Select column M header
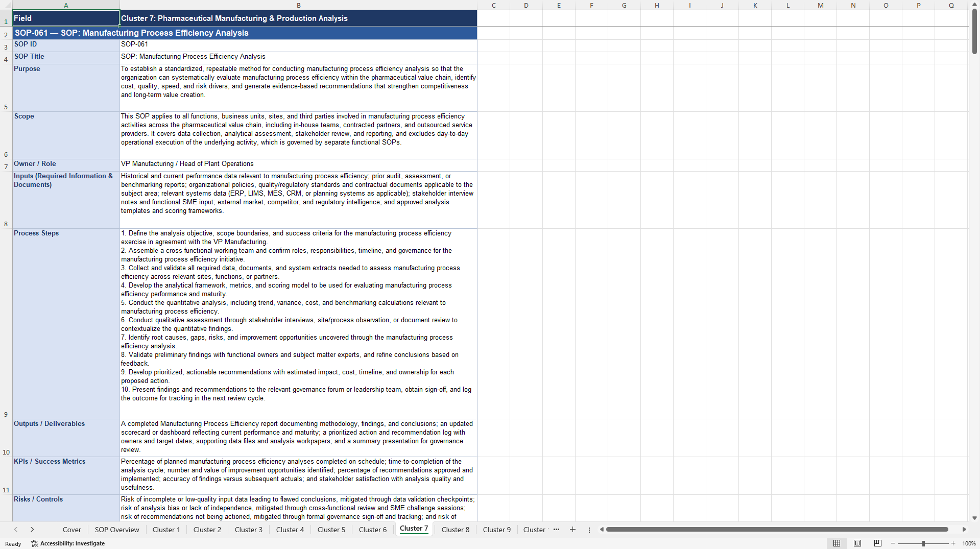 (x=820, y=5)
